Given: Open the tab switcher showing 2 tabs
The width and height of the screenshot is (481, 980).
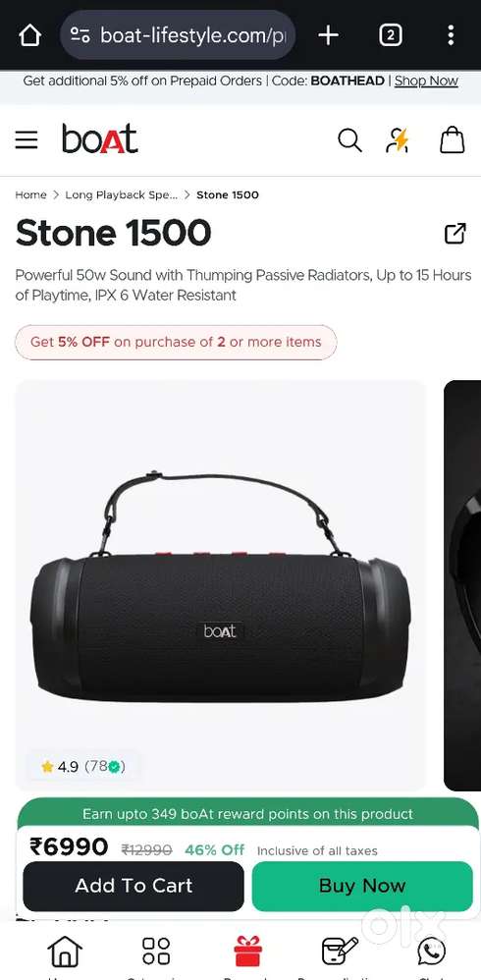Looking at the screenshot, I should 391,35.
